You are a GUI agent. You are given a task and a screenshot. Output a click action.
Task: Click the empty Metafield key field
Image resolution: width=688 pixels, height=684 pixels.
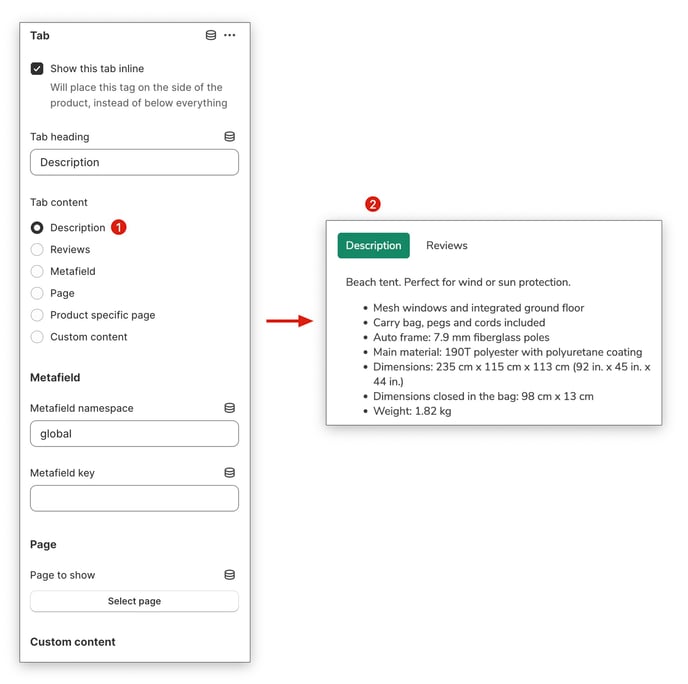coord(134,499)
